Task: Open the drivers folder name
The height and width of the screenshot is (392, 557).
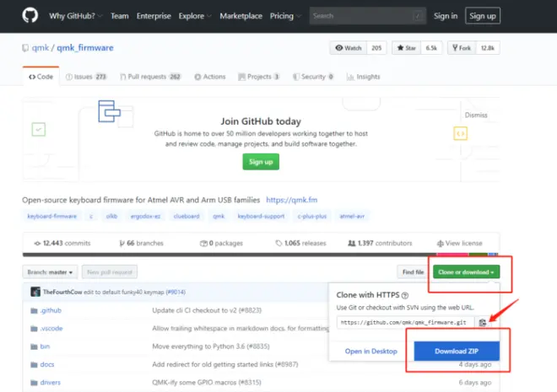Action: [x=50, y=383]
